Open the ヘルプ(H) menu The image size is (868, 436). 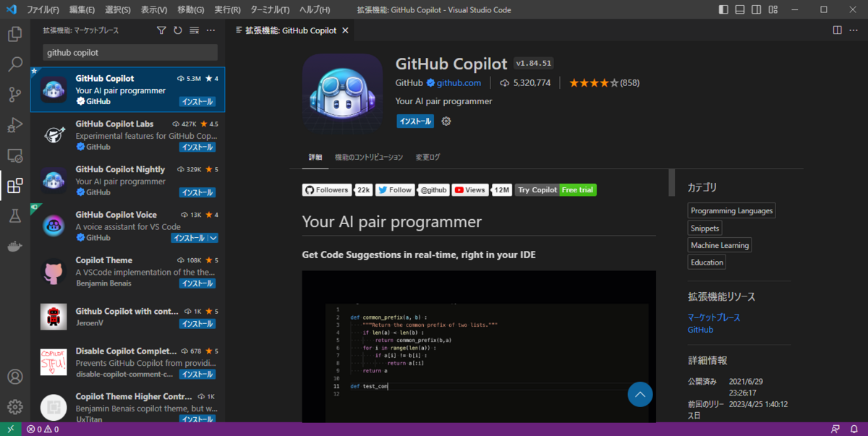314,9
